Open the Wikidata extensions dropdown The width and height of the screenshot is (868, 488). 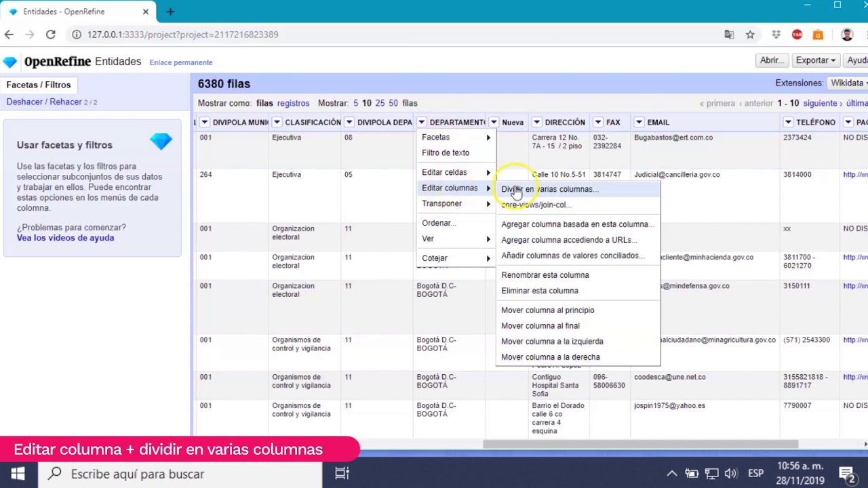click(x=848, y=83)
